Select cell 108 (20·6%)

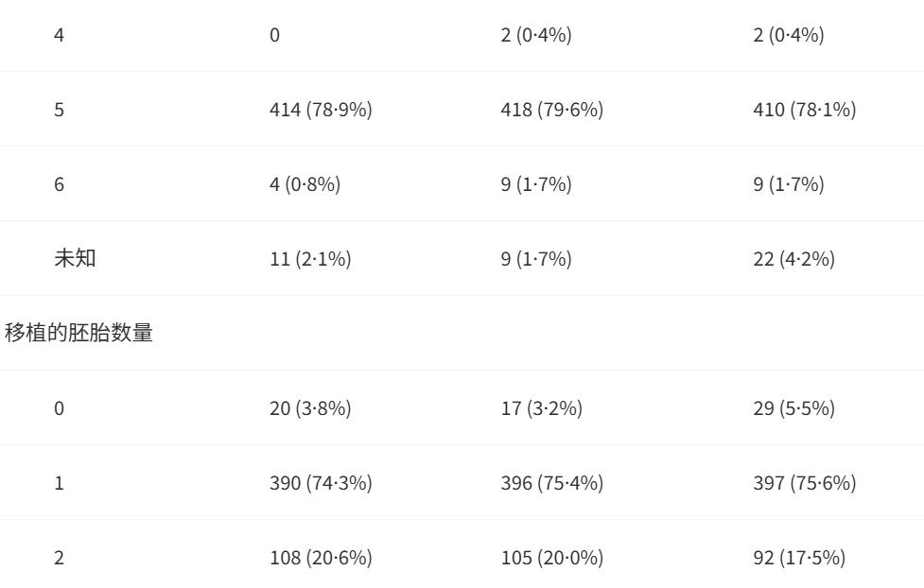[x=321, y=558]
